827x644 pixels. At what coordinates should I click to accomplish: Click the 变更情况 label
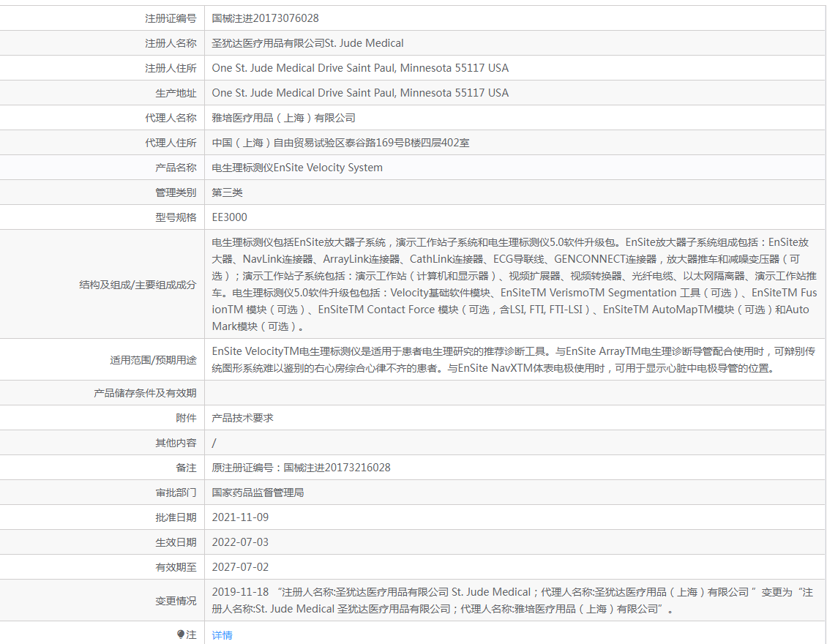176,601
